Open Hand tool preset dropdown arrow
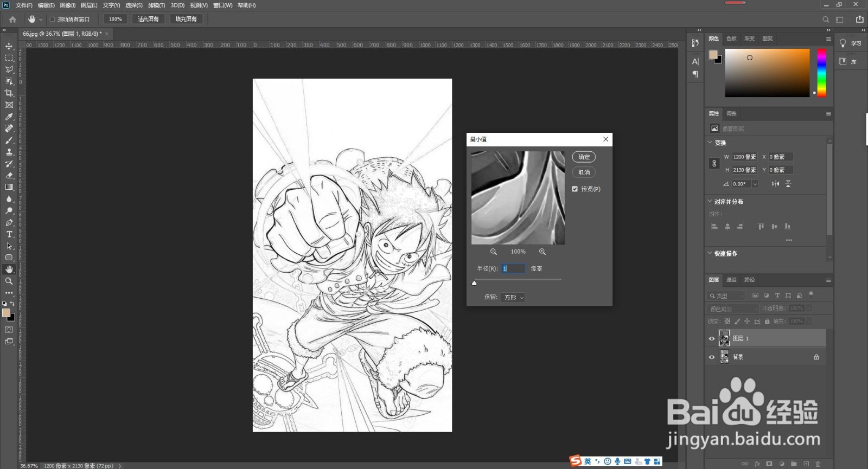868x469 pixels. point(41,20)
